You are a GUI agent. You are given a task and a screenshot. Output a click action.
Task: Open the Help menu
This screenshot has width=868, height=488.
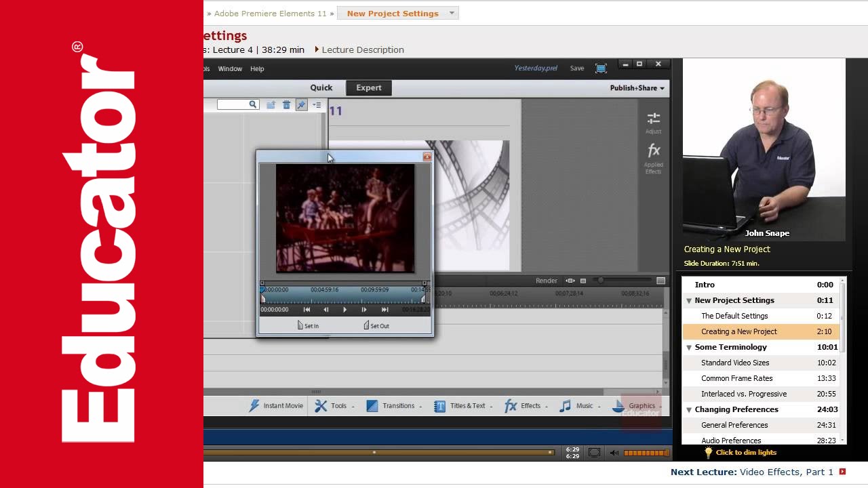[257, 68]
